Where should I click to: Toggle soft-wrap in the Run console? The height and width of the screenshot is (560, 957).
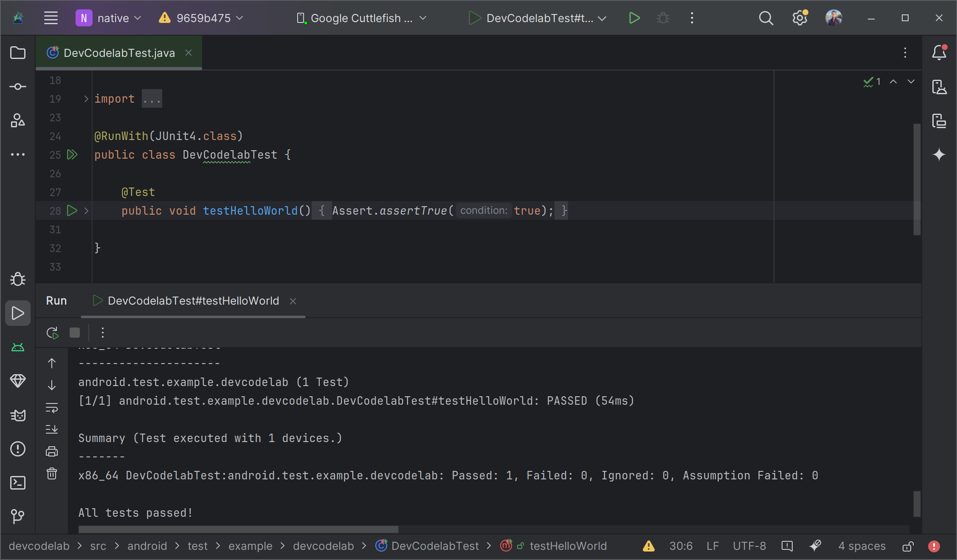tap(52, 408)
